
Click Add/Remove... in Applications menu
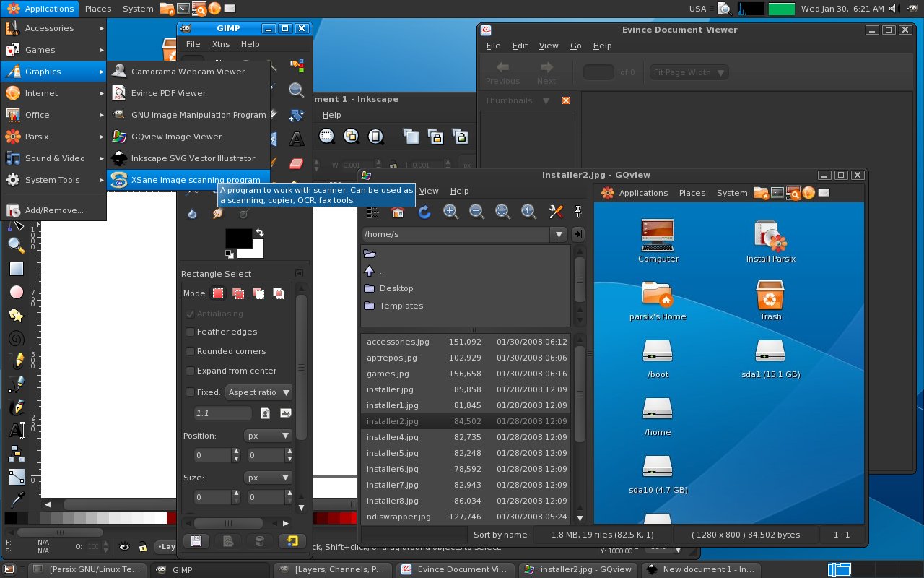54,210
